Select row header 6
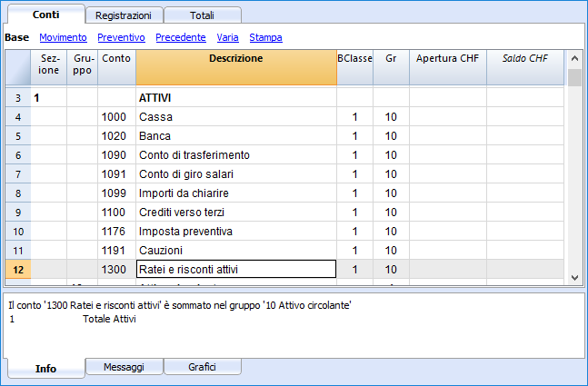588x386 pixels. tap(17, 155)
